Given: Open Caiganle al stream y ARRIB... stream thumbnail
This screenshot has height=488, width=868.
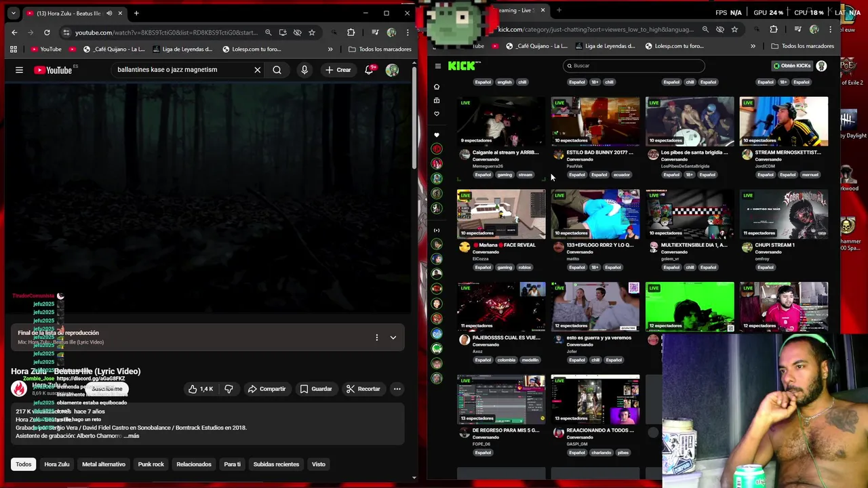Looking at the screenshot, I should click(x=501, y=121).
